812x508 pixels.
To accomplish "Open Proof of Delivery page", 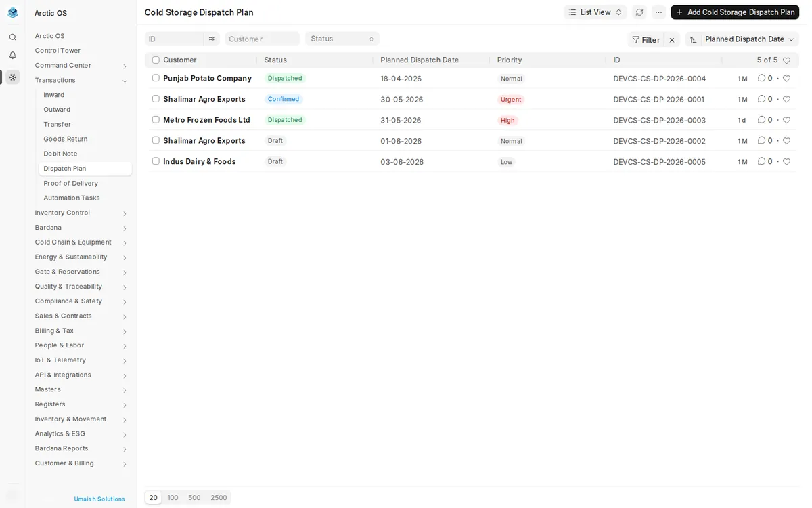I will click(71, 184).
